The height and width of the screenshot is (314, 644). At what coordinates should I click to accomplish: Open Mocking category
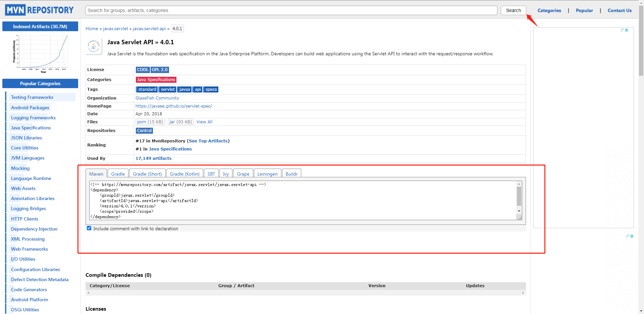tap(20, 168)
